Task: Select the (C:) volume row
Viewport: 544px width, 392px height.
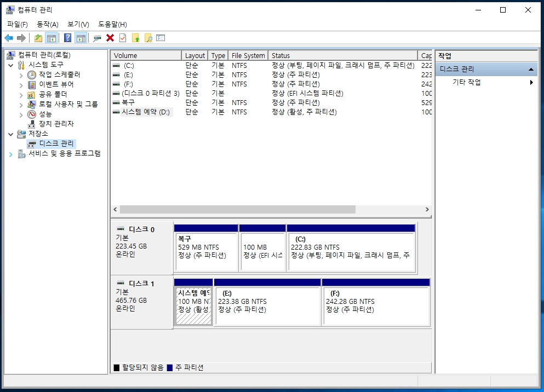Action: [x=271, y=66]
